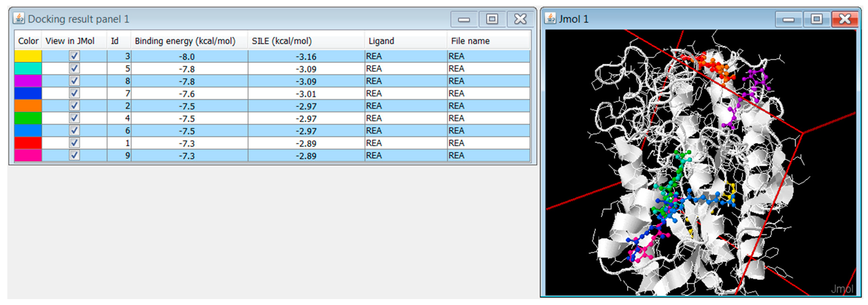Viewport: 868px width, 305px height.
Task: Click the pink color swatch for Id 9
Action: click(28, 155)
